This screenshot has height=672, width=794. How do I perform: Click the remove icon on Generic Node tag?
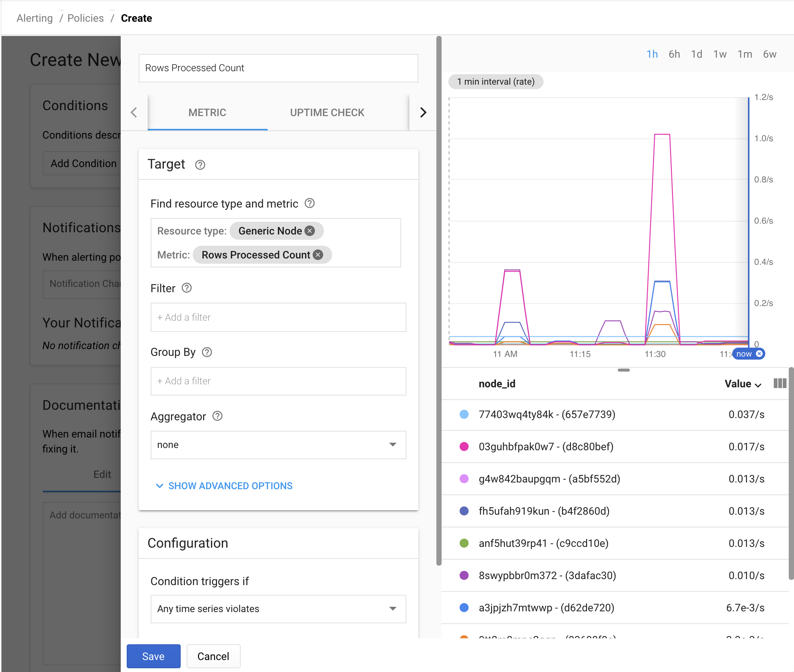[309, 231]
